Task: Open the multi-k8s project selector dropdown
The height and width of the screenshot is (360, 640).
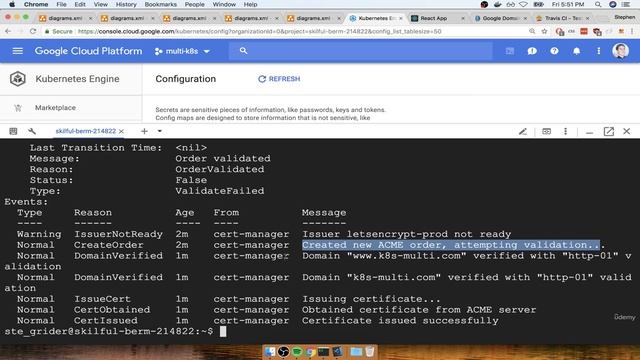Action: [x=182, y=51]
